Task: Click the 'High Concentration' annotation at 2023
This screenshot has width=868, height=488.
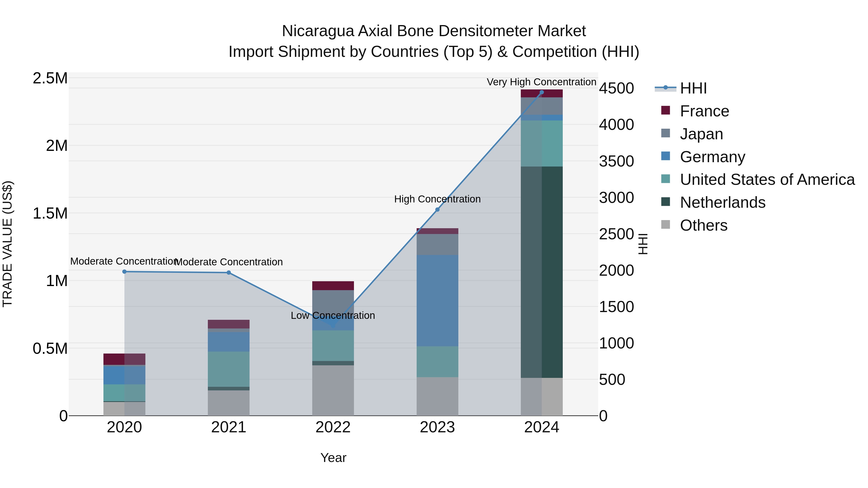Action: click(437, 199)
